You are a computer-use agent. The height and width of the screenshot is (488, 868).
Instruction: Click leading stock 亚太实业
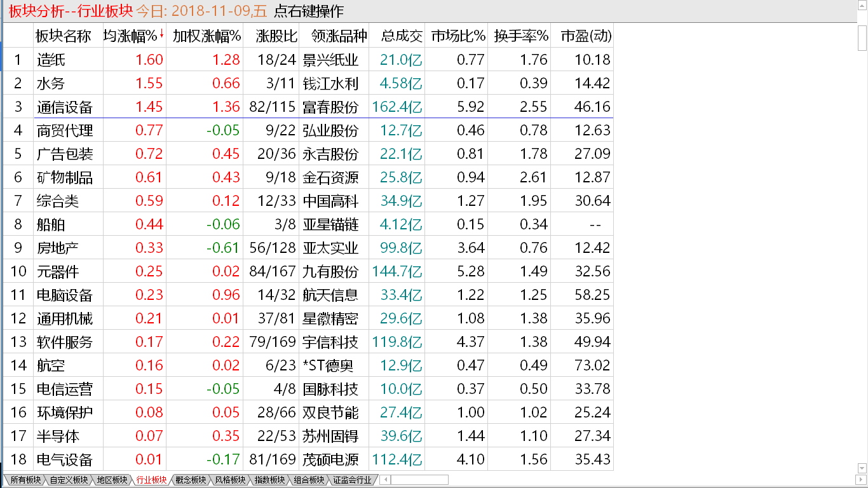point(330,248)
